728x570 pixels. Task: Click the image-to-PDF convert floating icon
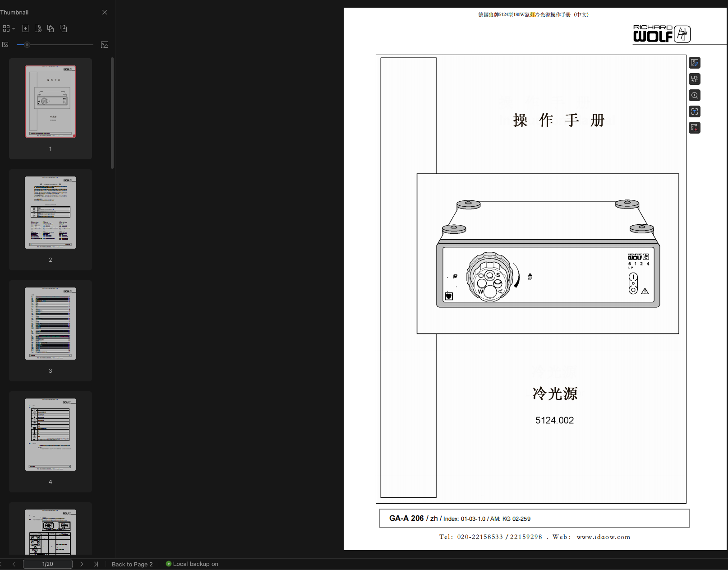coord(695,128)
